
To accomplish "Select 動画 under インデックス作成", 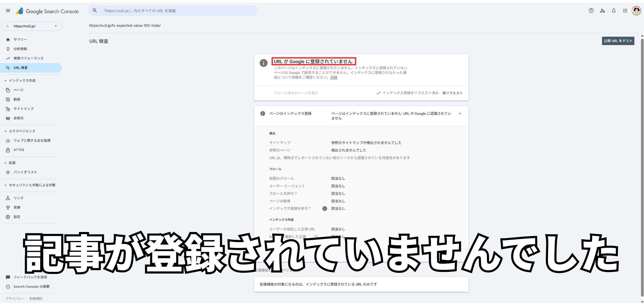I will click(17, 99).
